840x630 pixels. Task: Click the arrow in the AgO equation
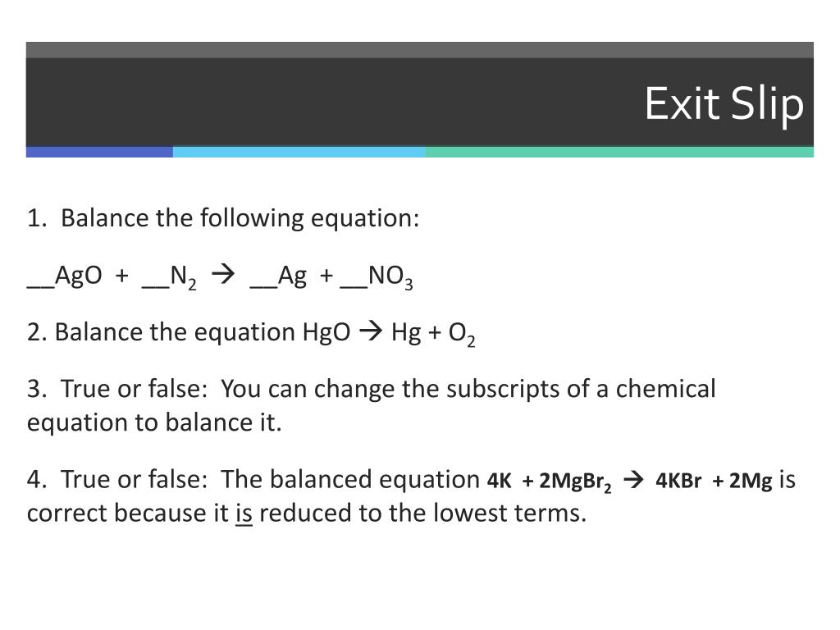[x=221, y=276]
